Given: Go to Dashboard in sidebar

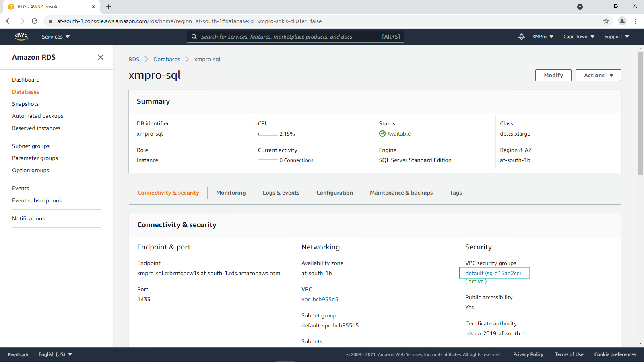Looking at the screenshot, I should (26, 80).
